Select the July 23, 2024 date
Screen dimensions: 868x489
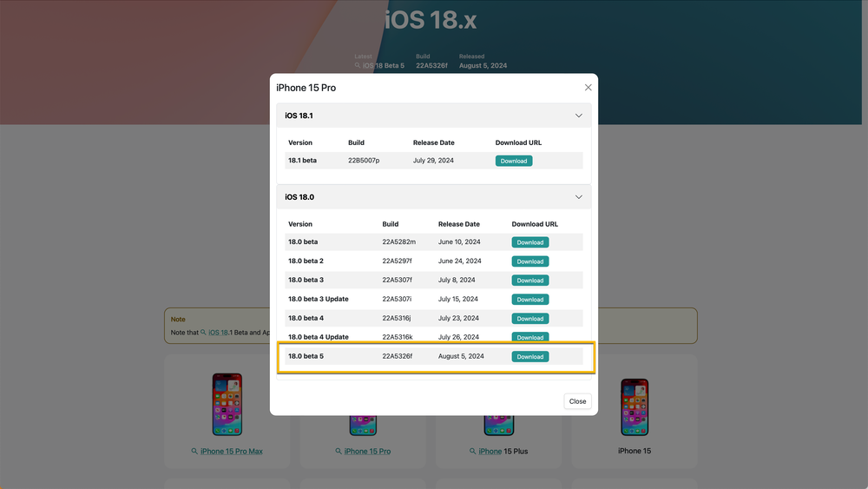point(458,319)
